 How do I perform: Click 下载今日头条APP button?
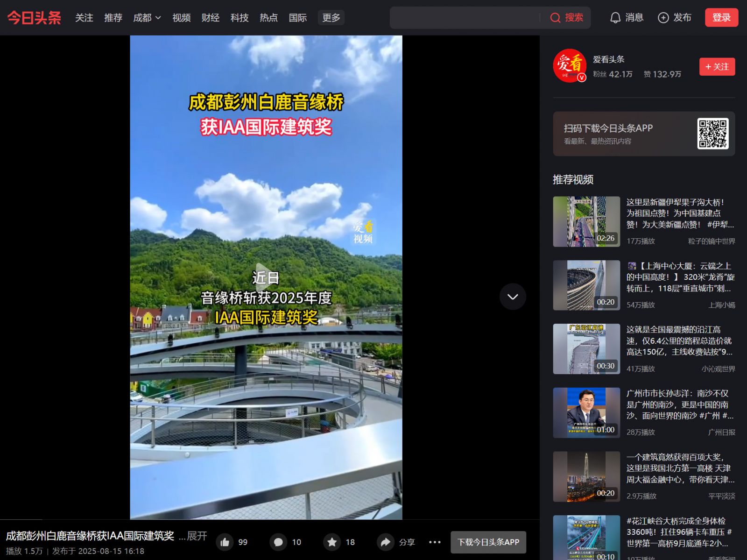coord(488,542)
